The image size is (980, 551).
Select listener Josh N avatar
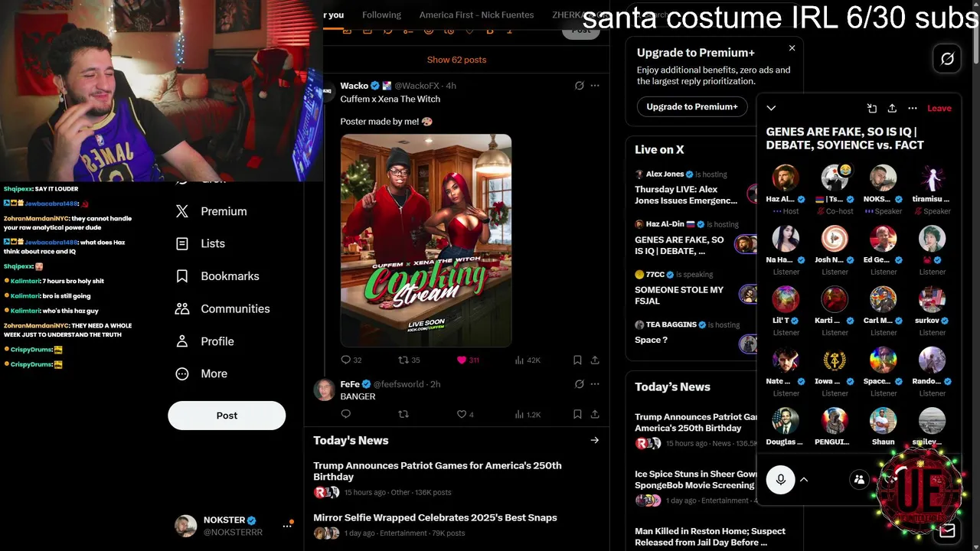[835, 239]
